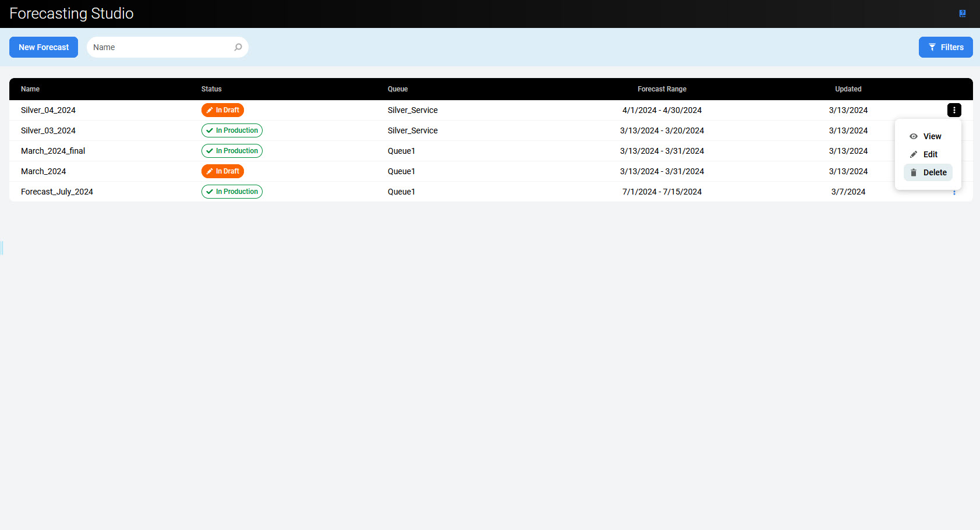980x530 pixels.
Task: Click the In Draft badge for March_2024
Action: (222, 171)
